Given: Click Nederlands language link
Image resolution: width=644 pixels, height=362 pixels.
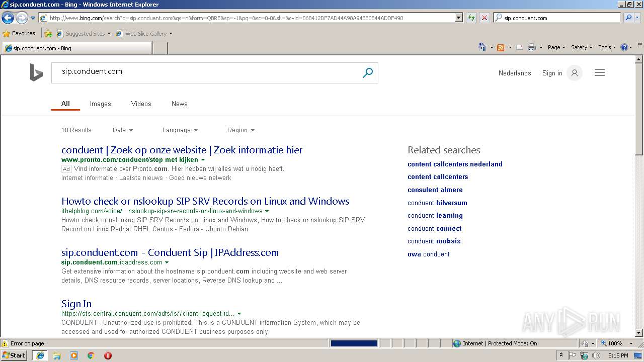Looking at the screenshot, I should point(515,73).
